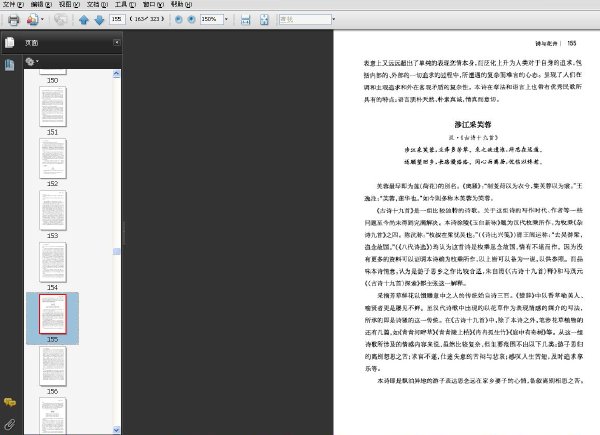600x435 pixels.
Task: Click the fit full page icon
Action: click(x=264, y=20)
